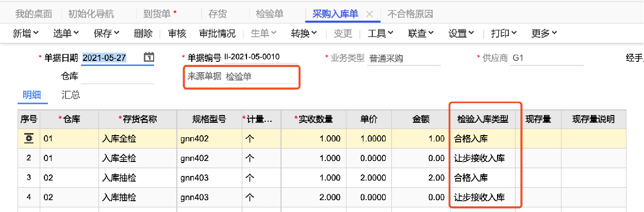This screenshot has height=212, width=644.
Task: Click the 审核 toolbar button
Action: pos(177,34)
